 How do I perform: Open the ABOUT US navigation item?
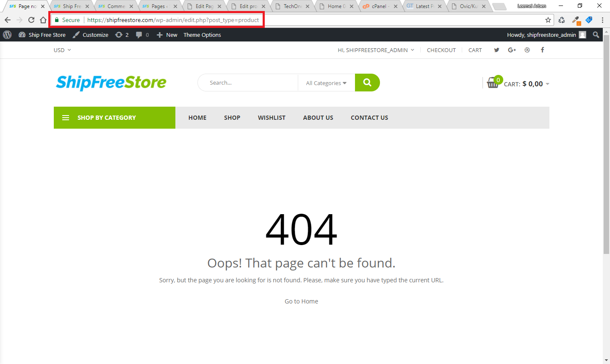[318, 118]
